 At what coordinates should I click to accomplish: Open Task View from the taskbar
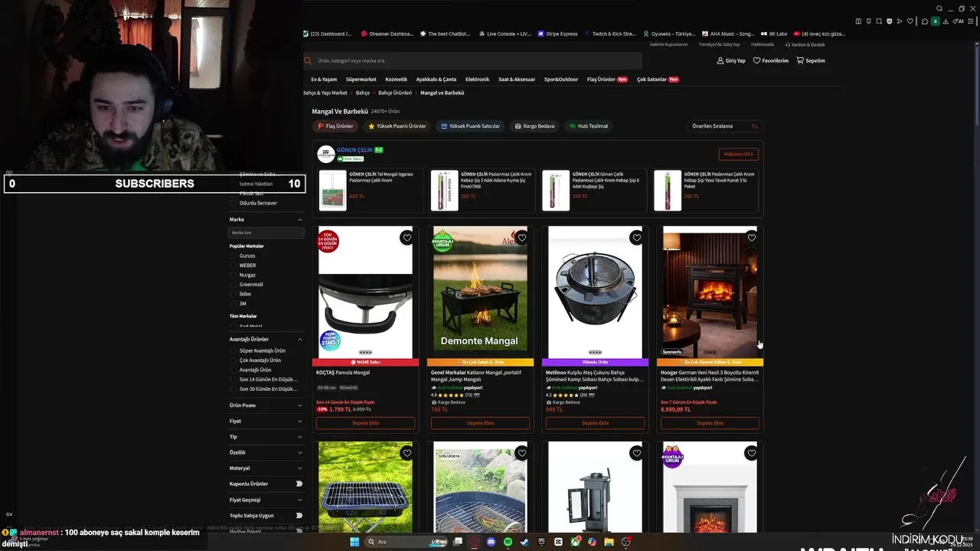[457, 542]
